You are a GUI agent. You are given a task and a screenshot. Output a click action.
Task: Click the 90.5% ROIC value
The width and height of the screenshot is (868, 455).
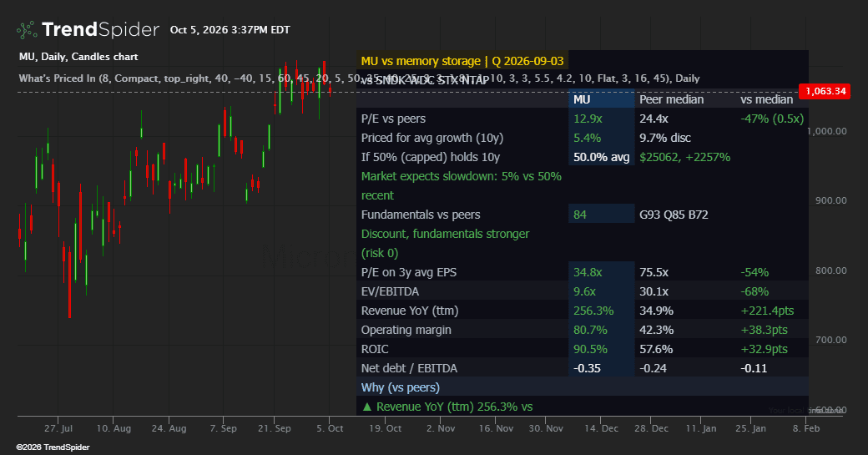coord(590,349)
